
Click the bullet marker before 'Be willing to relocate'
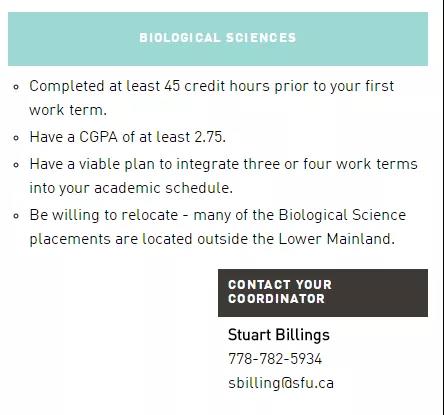point(16,216)
